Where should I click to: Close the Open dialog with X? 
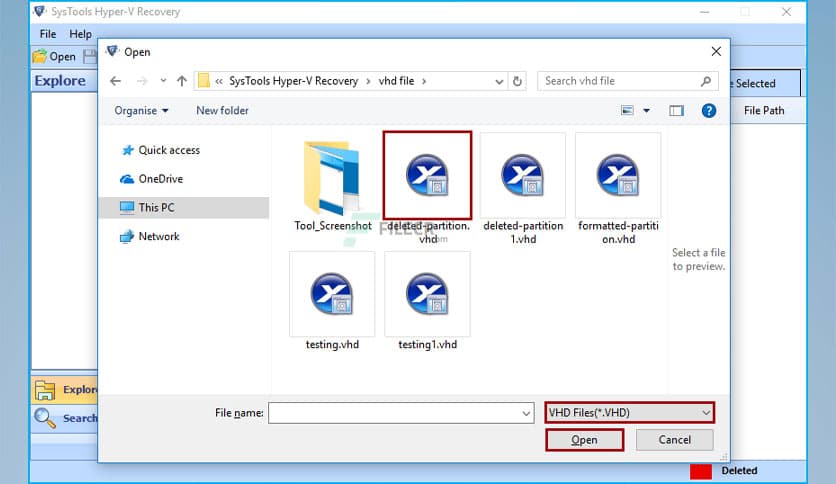pyautogui.click(x=716, y=51)
